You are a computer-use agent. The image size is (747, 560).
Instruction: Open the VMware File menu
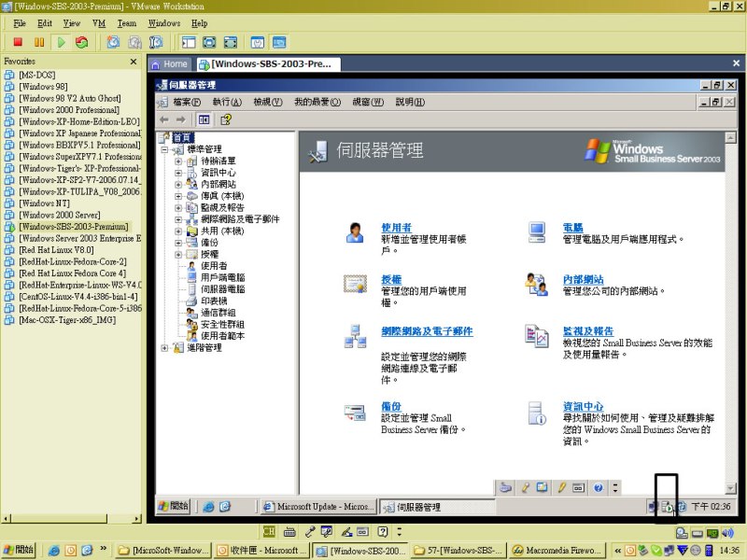(20, 23)
